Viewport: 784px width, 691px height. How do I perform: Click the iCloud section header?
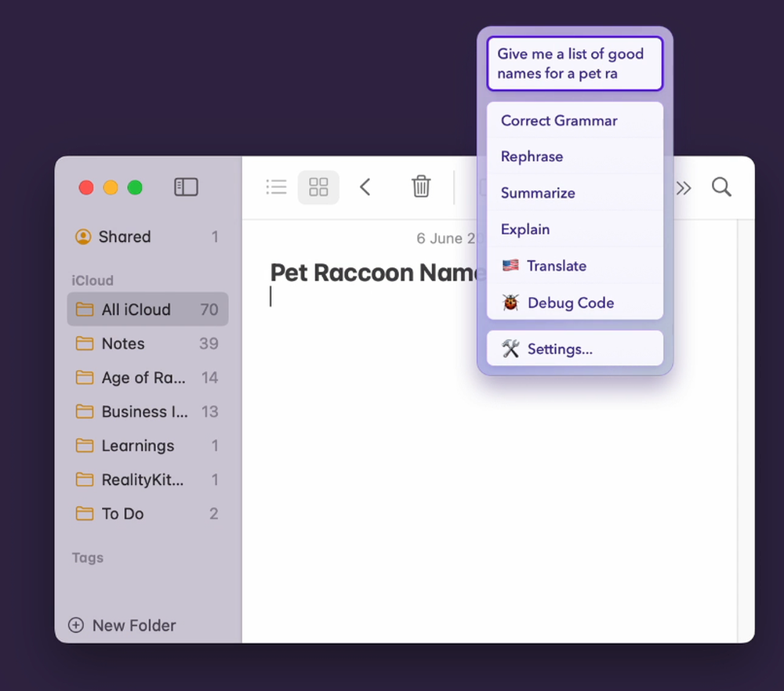[x=93, y=280]
